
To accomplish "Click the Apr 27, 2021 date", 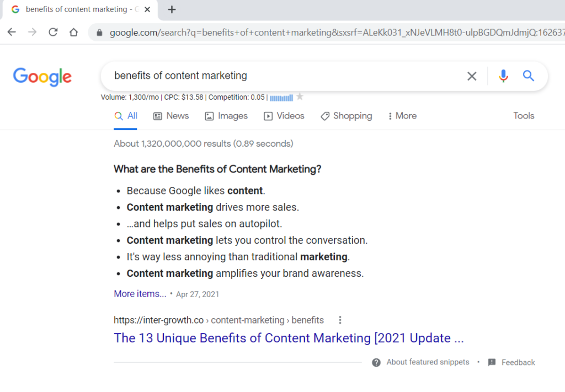I will [198, 294].
